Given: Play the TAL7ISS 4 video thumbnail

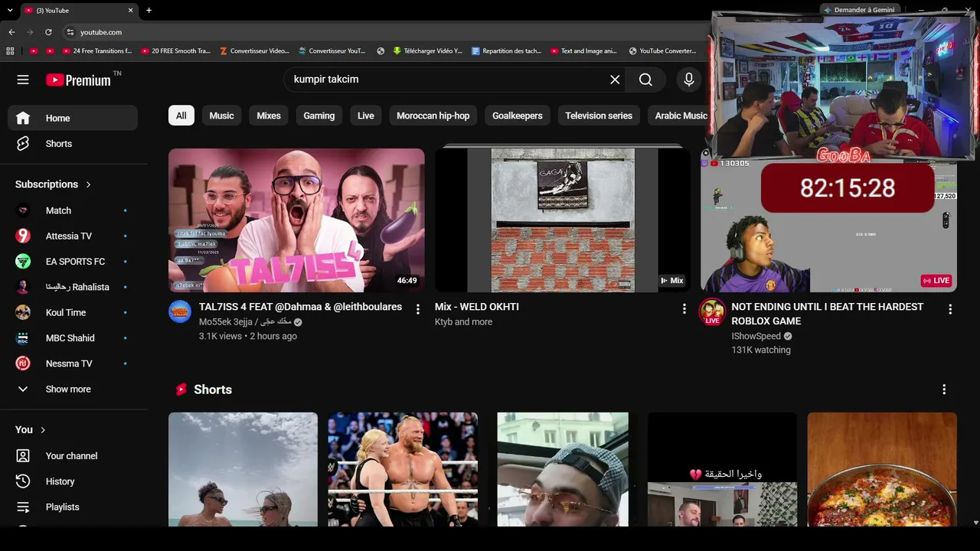Looking at the screenshot, I should [296, 220].
